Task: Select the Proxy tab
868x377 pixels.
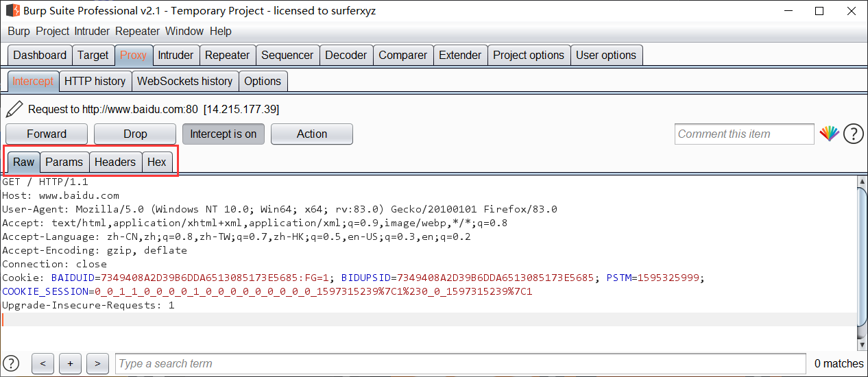Action: pos(133,56)
